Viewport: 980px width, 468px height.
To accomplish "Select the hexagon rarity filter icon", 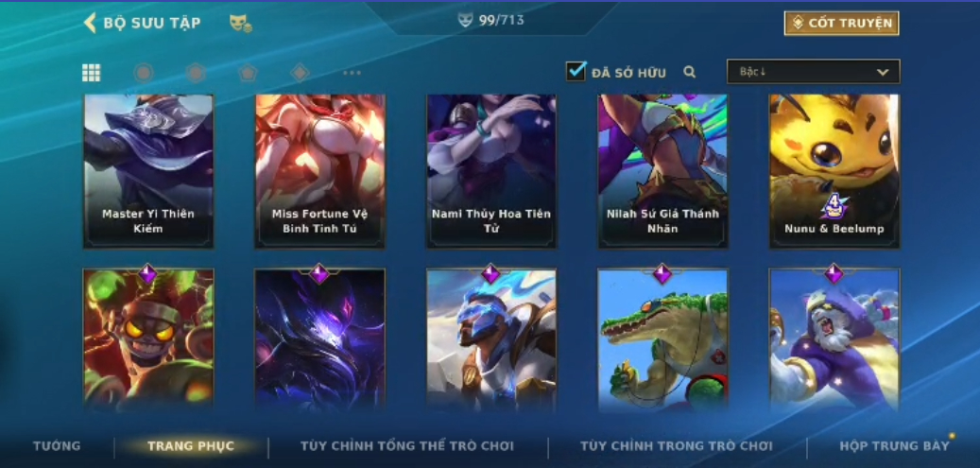I will [x=196, y=73].
